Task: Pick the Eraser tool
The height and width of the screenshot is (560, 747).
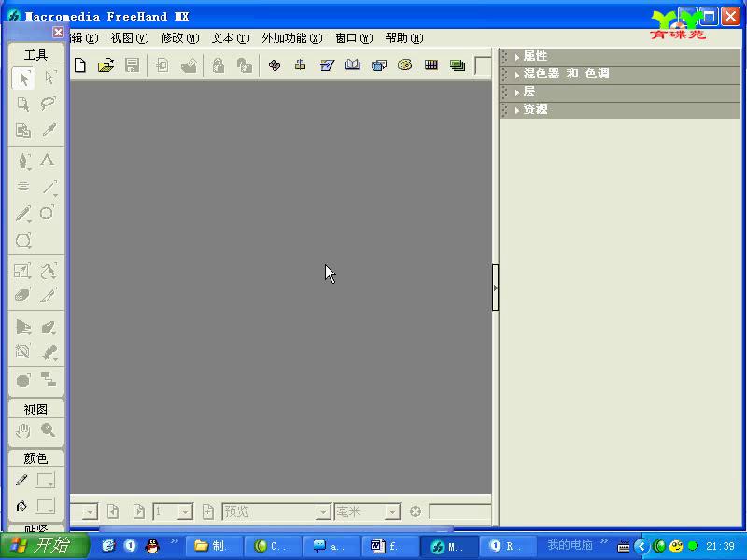Action: (22, 295)
